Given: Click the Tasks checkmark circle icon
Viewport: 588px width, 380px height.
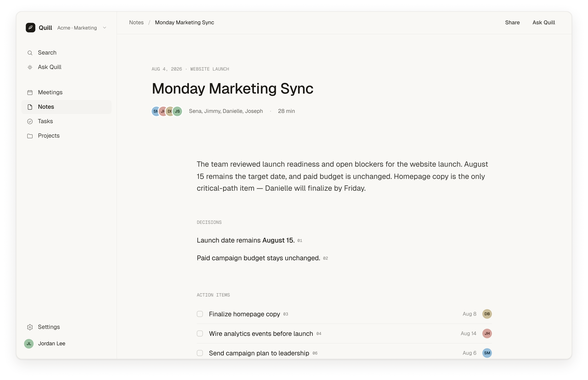Looking at the screenshot, I should coord(30,121).
